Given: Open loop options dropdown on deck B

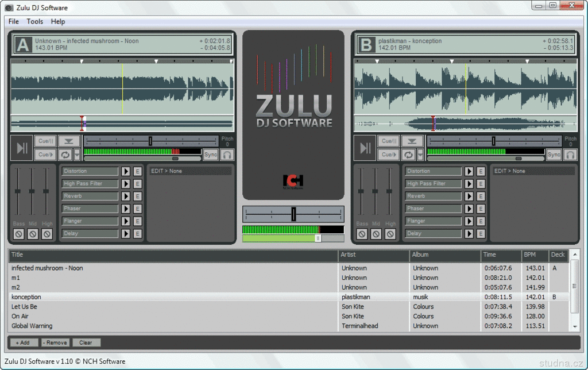Looking at the screenshot, I should pyautogui.click(x=420, y=155).
